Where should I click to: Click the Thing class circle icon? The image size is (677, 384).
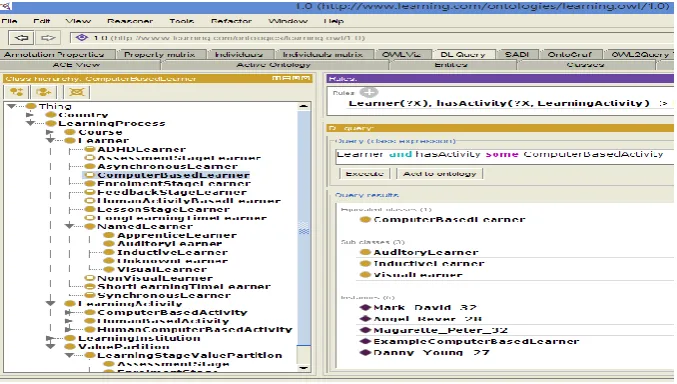(31, 106)
